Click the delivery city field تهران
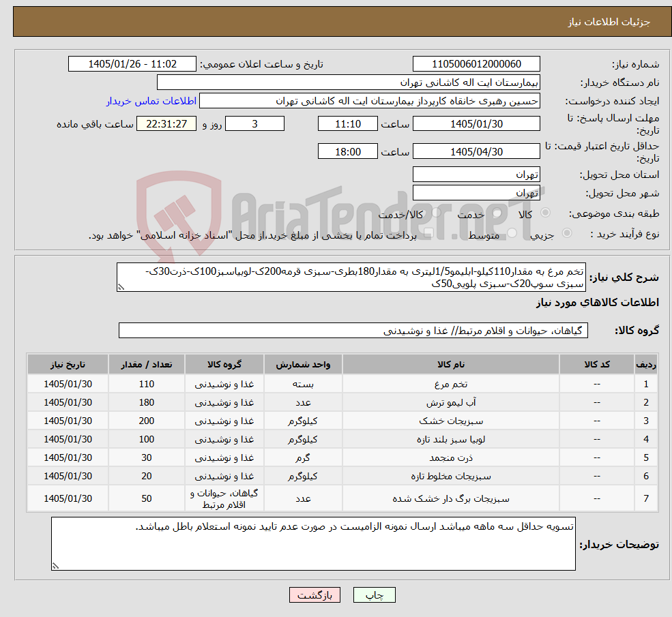 pos(476,193)
